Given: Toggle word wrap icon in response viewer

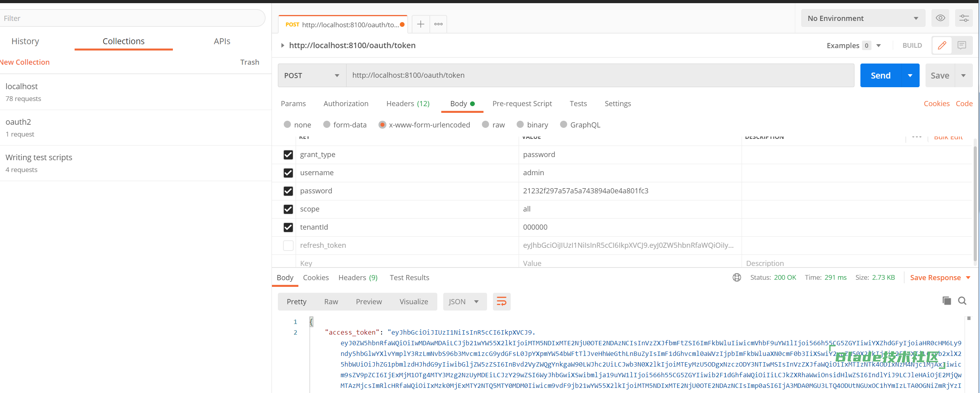Looking at the screenshot, I should [502, 301].
